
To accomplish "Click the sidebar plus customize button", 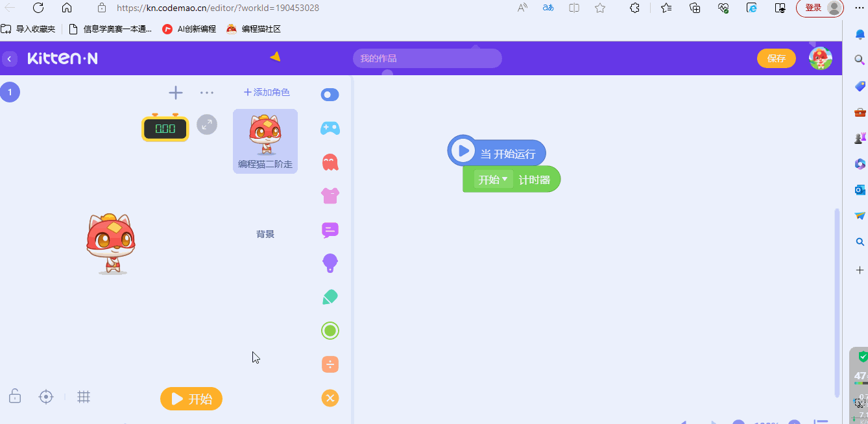I will pos(860,270).
